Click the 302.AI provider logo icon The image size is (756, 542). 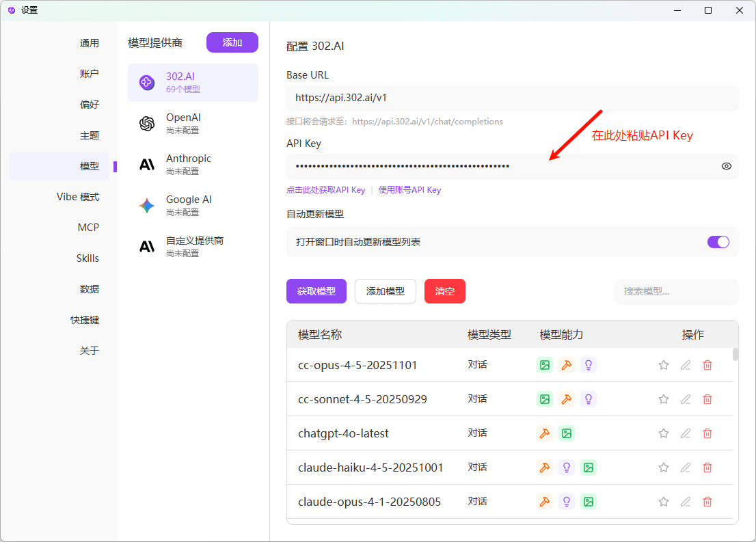(x=146, y=83)
